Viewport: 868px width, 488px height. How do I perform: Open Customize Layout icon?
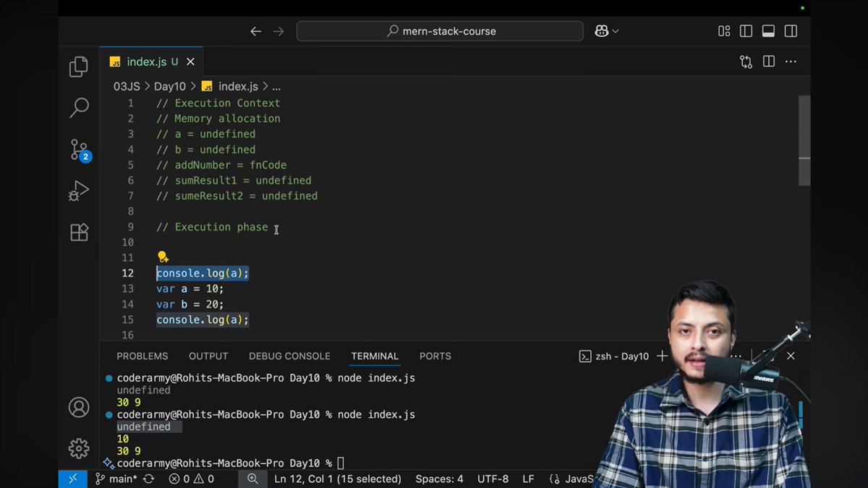coord(724,31)
